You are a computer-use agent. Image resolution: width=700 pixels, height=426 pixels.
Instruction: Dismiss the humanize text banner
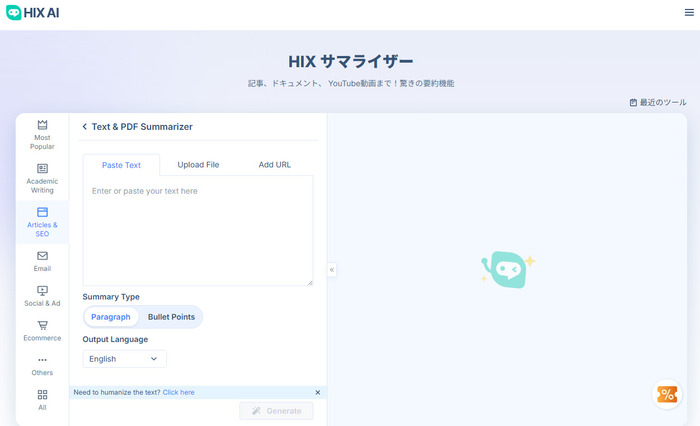[x=318, y=393]
